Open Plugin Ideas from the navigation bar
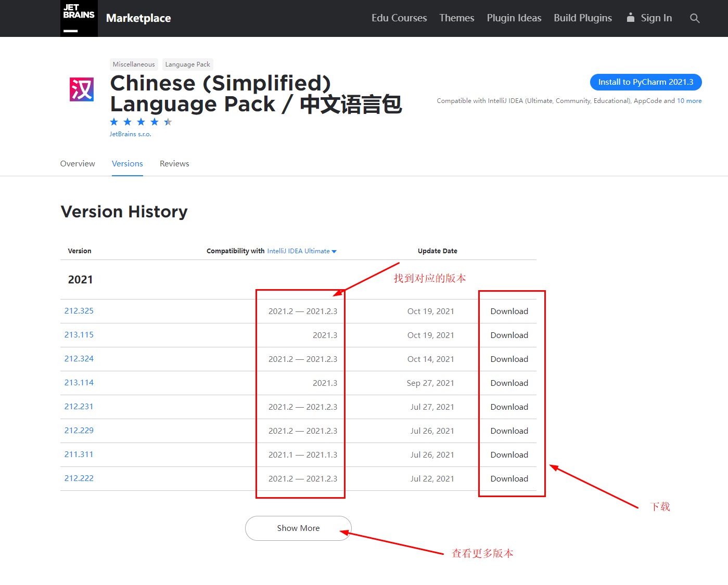Viewport: 728px width, 585px height. [x=514, y=18]
